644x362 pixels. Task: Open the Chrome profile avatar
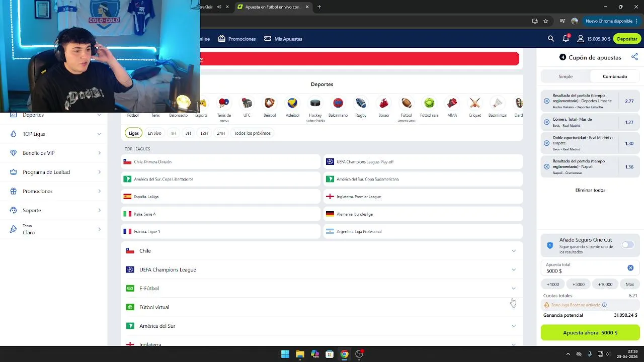pyautogui.click(x=575, y=21)
